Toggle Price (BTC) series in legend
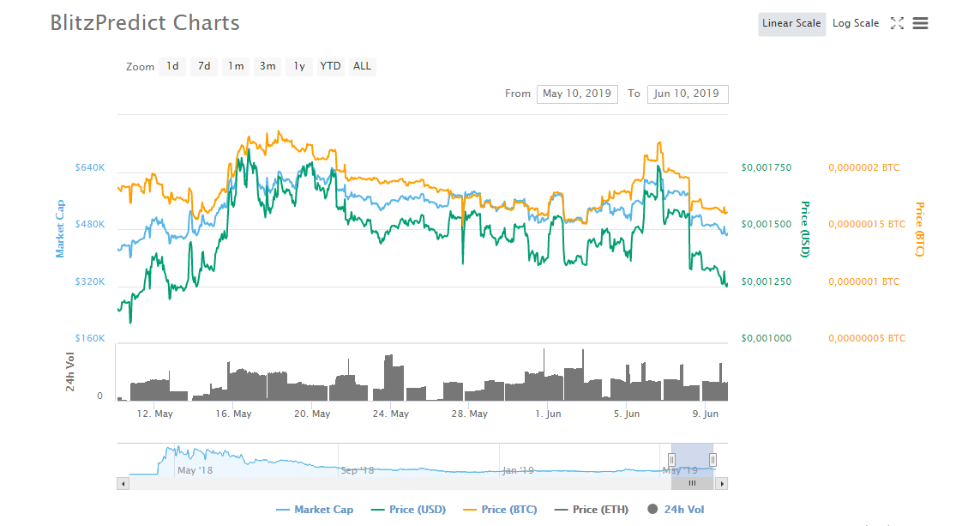 click(500, 510)
